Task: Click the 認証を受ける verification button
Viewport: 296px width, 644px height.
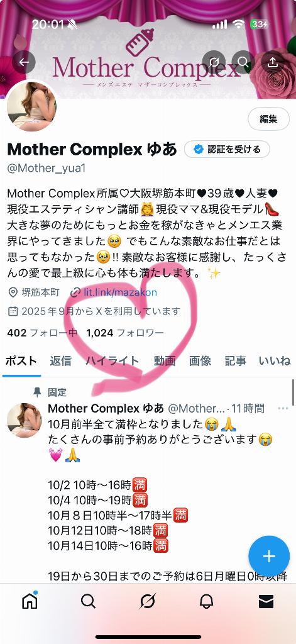Action: click(227, 150)
